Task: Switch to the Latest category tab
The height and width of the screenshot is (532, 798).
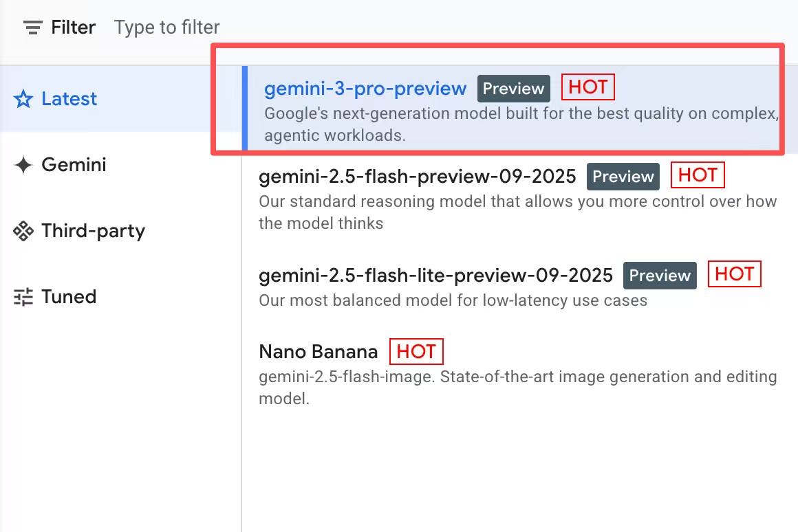Action: pyautogui.click(x=69, y=99)
